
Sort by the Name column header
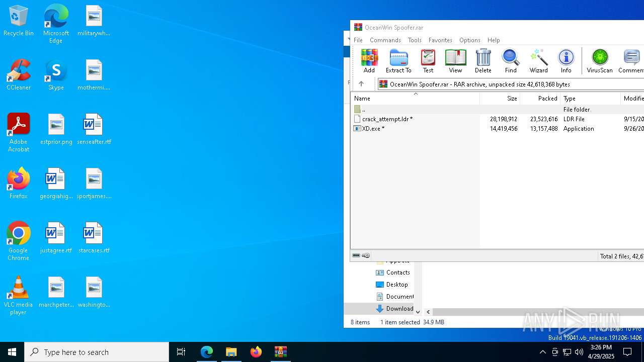point(415,99)
